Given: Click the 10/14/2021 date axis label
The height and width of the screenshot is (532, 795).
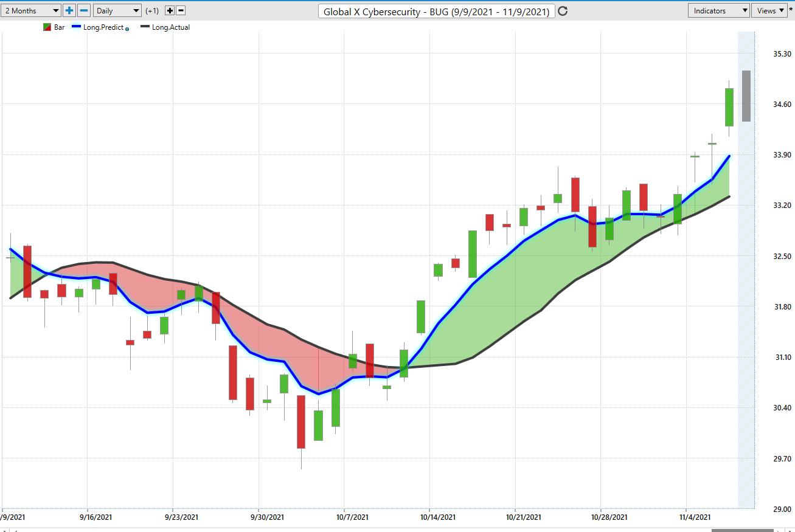Looking at the screenshot, I should pyautogui.click(x=438, y=517).
